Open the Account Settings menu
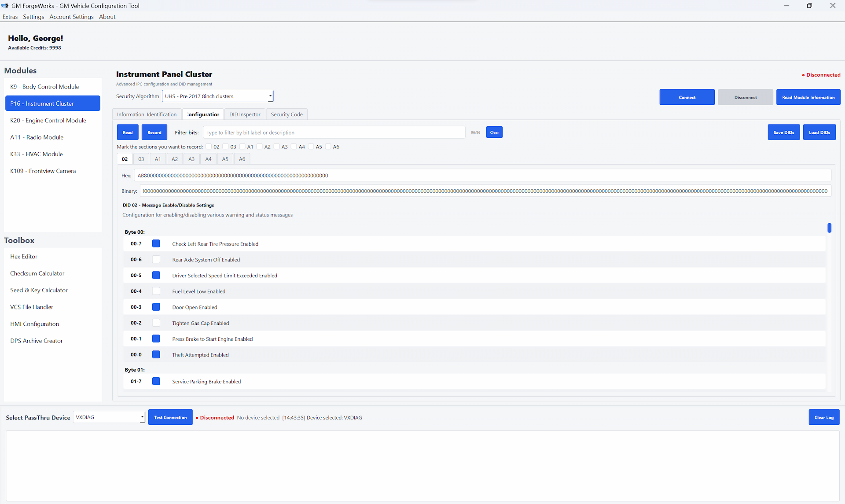Viewport: 845px width, 504px height. coord(71,17)
